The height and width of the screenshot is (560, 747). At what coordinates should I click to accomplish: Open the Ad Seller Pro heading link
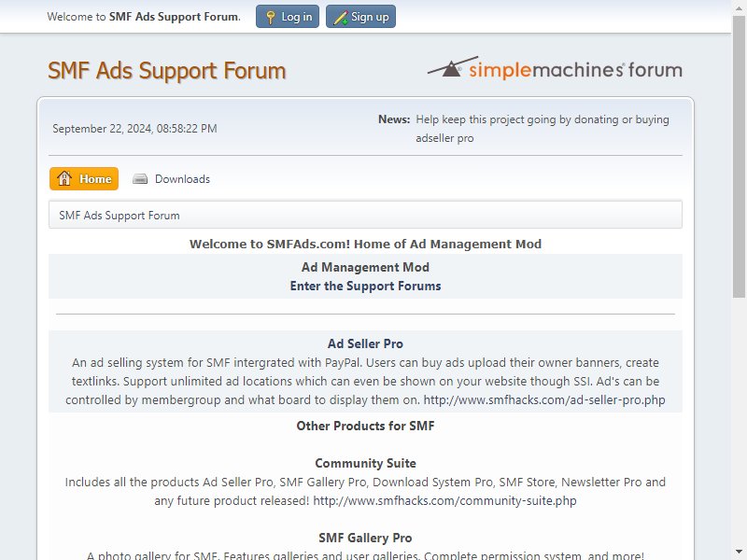(365, 343)
